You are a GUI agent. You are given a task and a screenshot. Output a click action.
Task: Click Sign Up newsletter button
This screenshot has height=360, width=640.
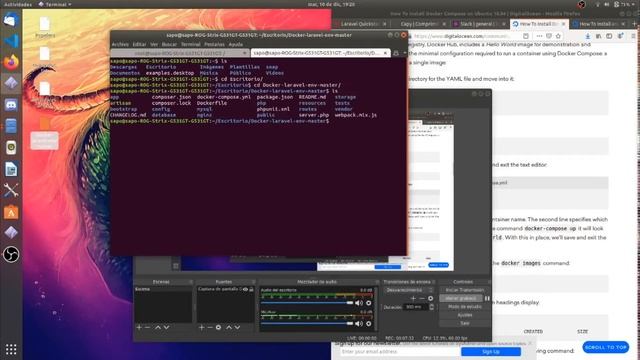[x=491, y=351]
